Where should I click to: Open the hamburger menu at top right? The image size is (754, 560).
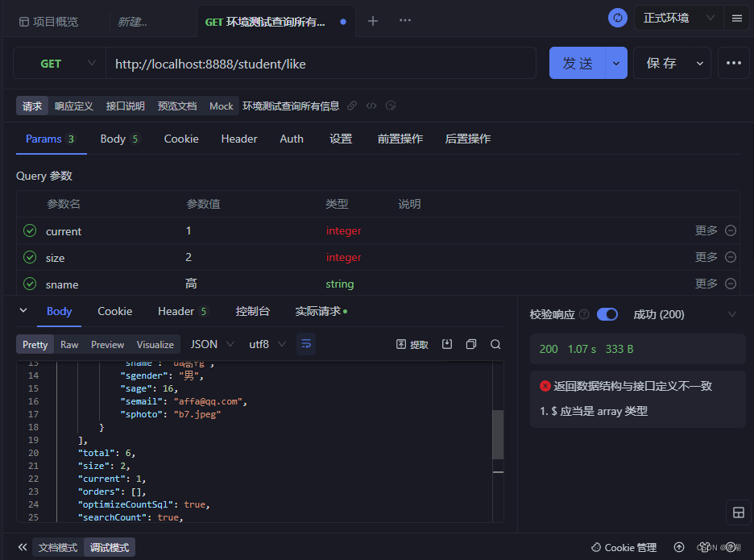click(x=737, y=19)
